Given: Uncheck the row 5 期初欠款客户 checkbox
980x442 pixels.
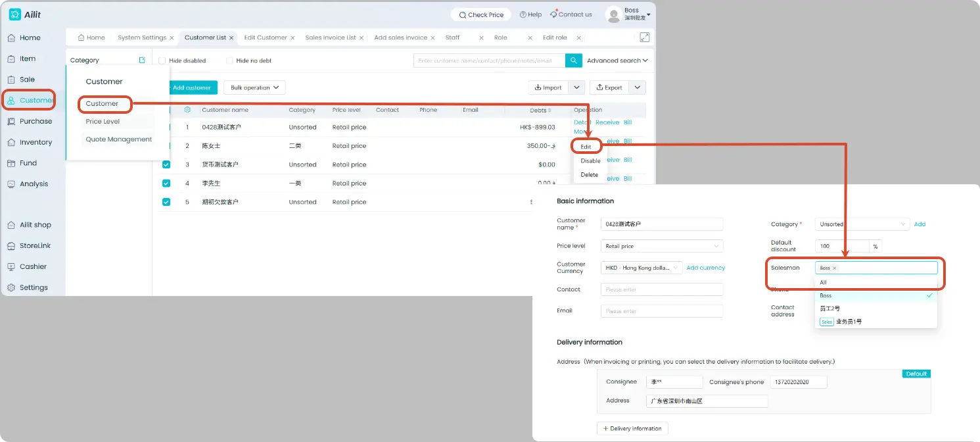Looking at the screenshot, I should [x=166, y=202].
